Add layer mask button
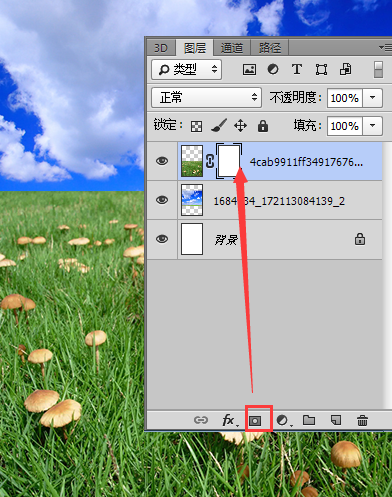 255,421
